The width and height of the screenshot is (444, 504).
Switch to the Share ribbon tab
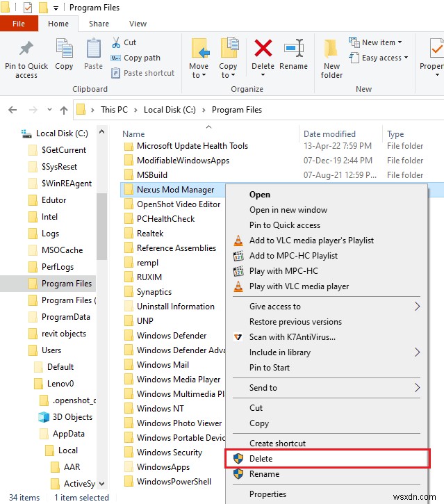(99, 24)
